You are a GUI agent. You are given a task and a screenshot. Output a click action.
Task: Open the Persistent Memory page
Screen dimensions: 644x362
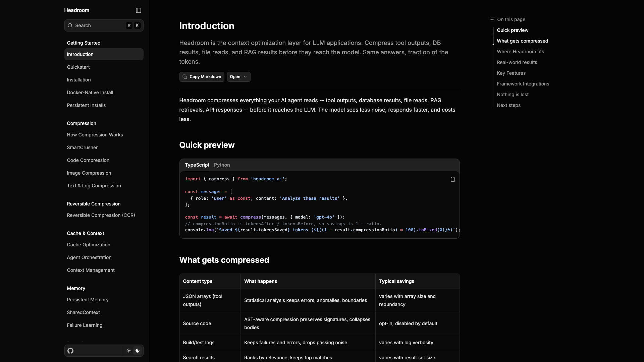tap(104, 300)
